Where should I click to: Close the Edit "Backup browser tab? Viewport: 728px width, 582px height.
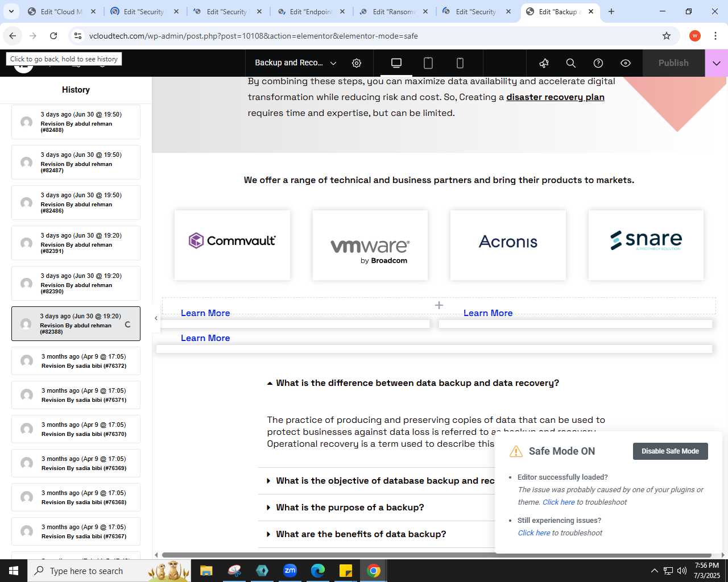point(591,11)
